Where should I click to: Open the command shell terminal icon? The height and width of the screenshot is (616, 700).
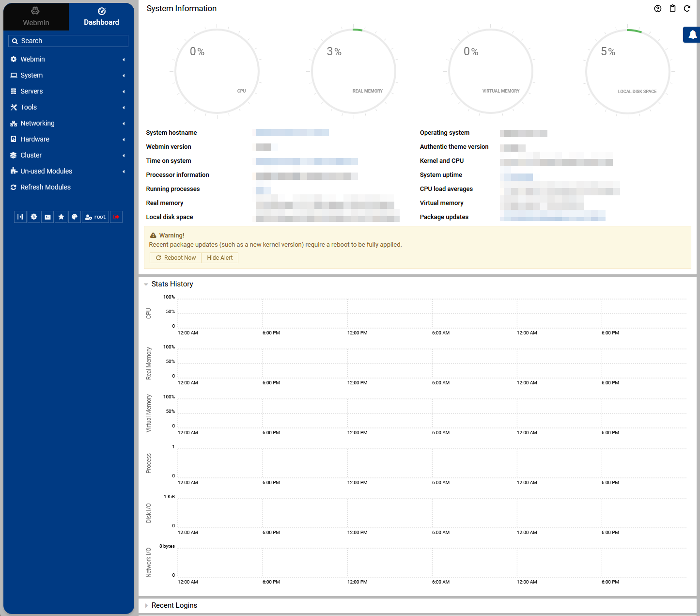(47, 217)
